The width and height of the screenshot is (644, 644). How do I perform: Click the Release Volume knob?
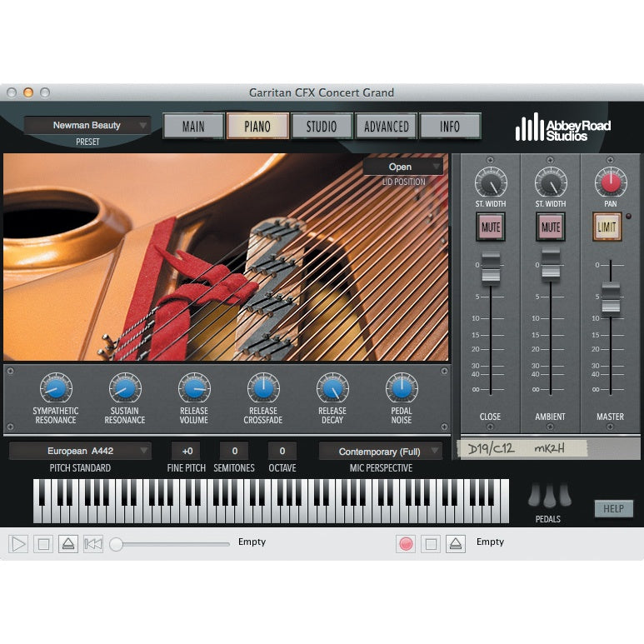click(194, 388)
